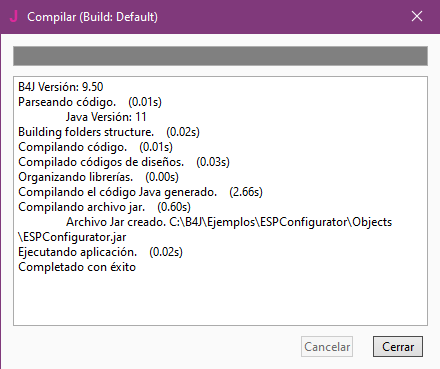The width and height of the screenshot is (440, 369).
Task: Click the Cerrar button
Action: (398, 347)
